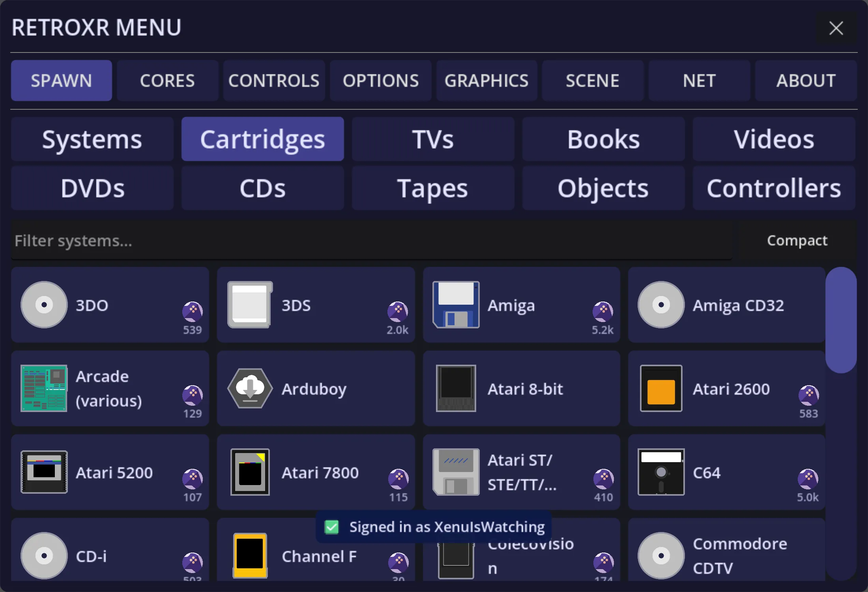
Task: Click the purple badge on Atari ST/STE/TT
Action: coord(604,479)
